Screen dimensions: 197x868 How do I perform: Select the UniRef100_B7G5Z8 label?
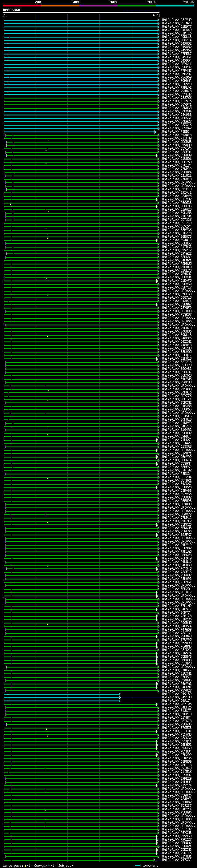177,728
